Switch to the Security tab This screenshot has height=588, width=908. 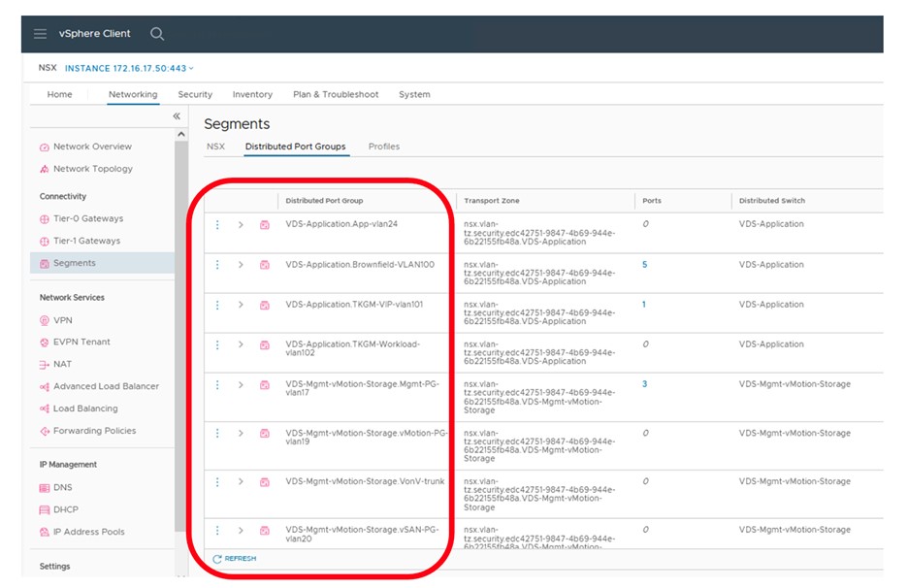point(195,95)
